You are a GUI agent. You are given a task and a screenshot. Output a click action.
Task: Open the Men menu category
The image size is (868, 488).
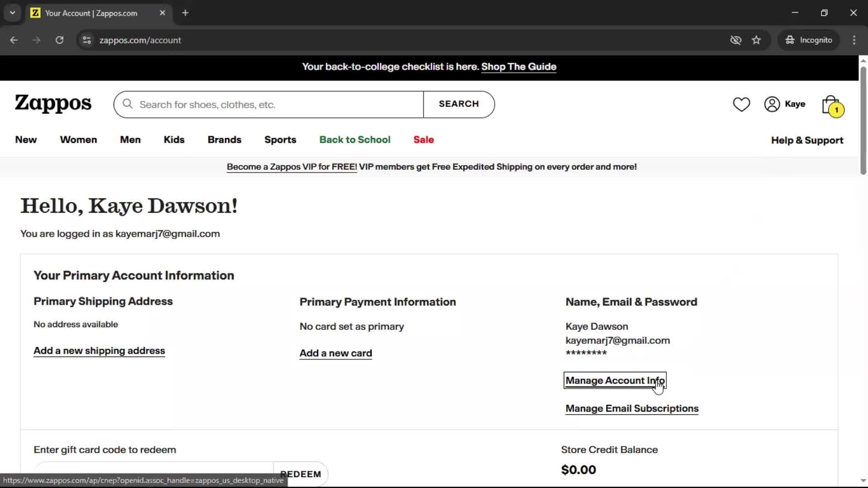point(130,140)
